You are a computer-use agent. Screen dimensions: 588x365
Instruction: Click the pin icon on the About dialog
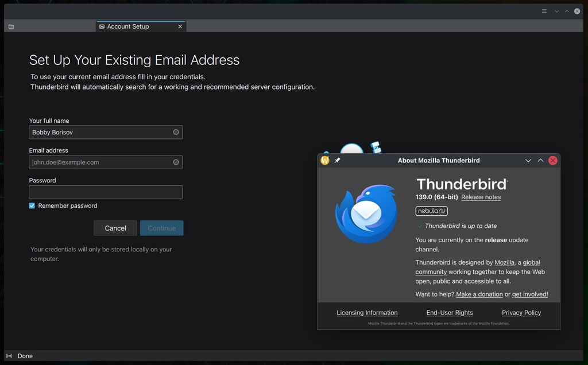(x=336, y=160)
